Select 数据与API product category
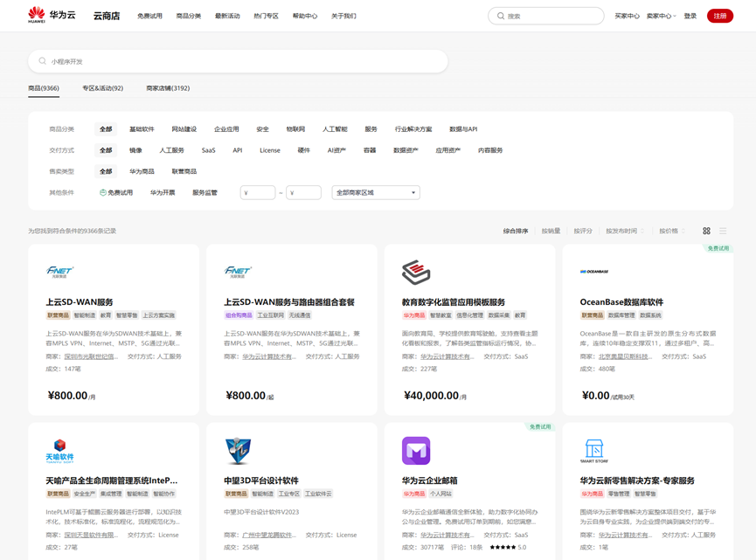Screen dimensions: 756x560 [463, 129]
